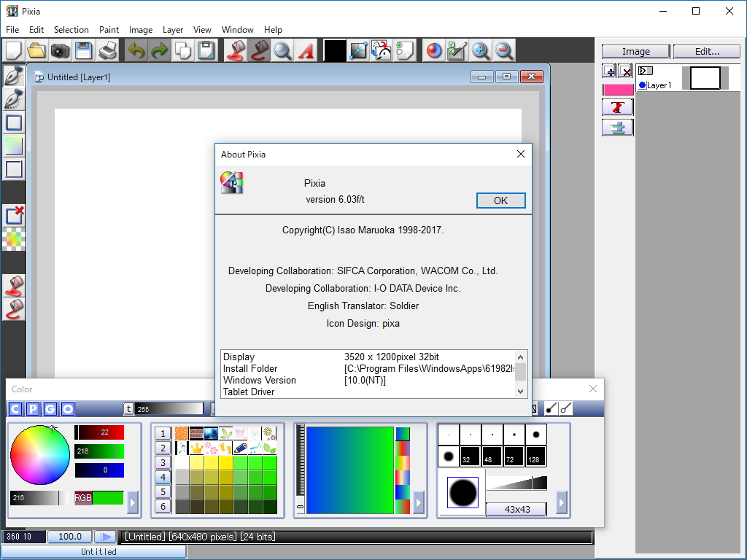Click the Undo arrow on the toolbar
Viewport: 747px width, 560px height.
136,50
